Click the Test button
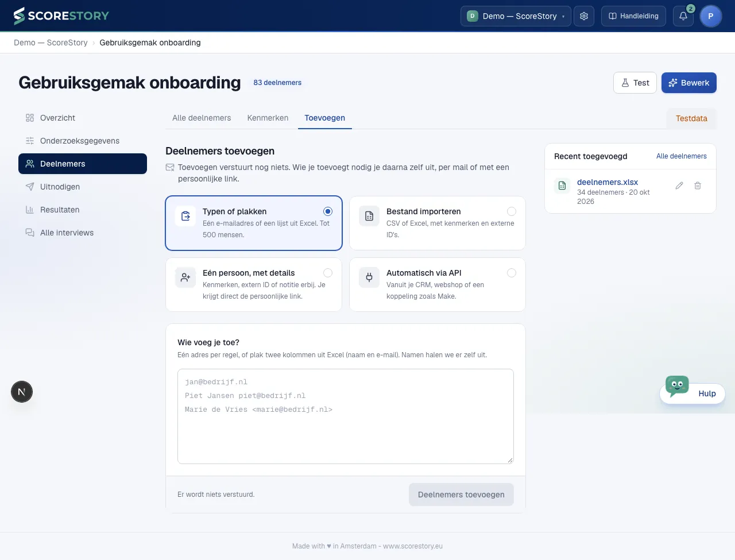 (635, 83)
